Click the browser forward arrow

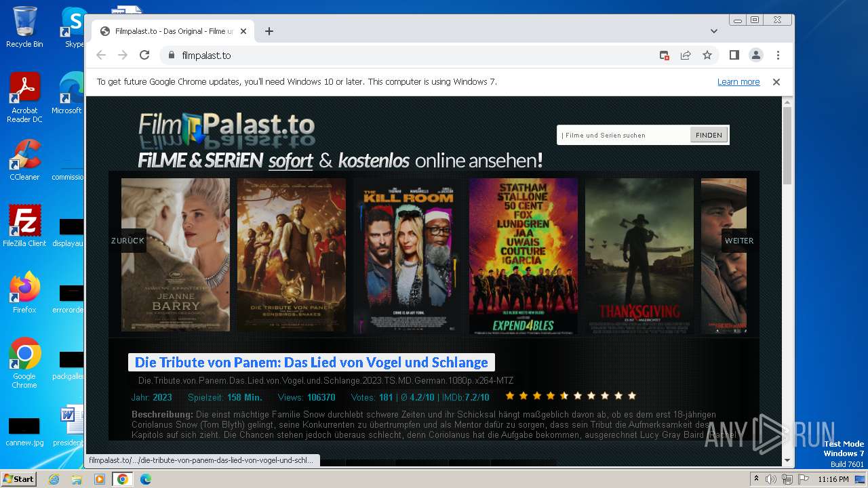pyautogui.click(x=123, y=55)
